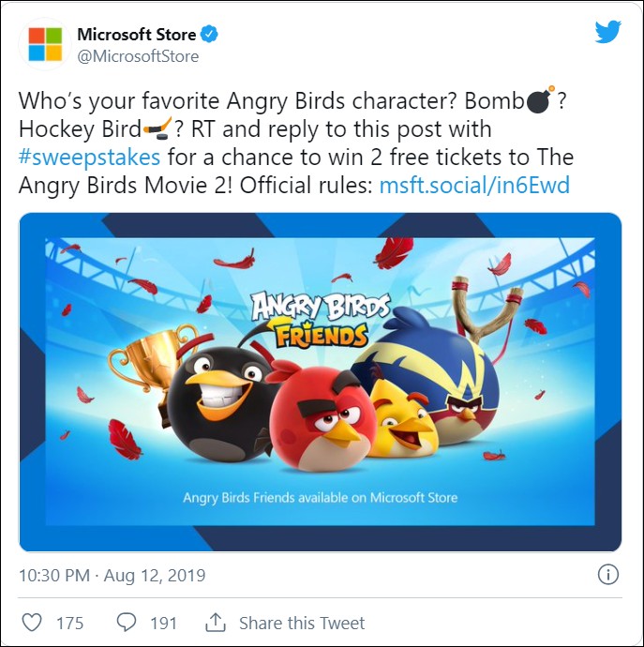Click the @MicrosoftStore handle
644x647 pixels.
(138, 56)
